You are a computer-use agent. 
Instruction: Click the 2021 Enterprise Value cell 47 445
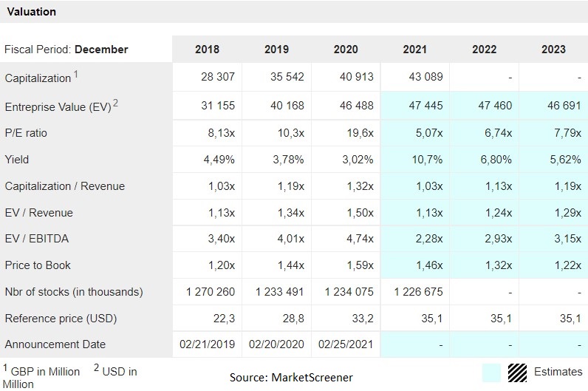pyautogui.click(x=425, y=106)
